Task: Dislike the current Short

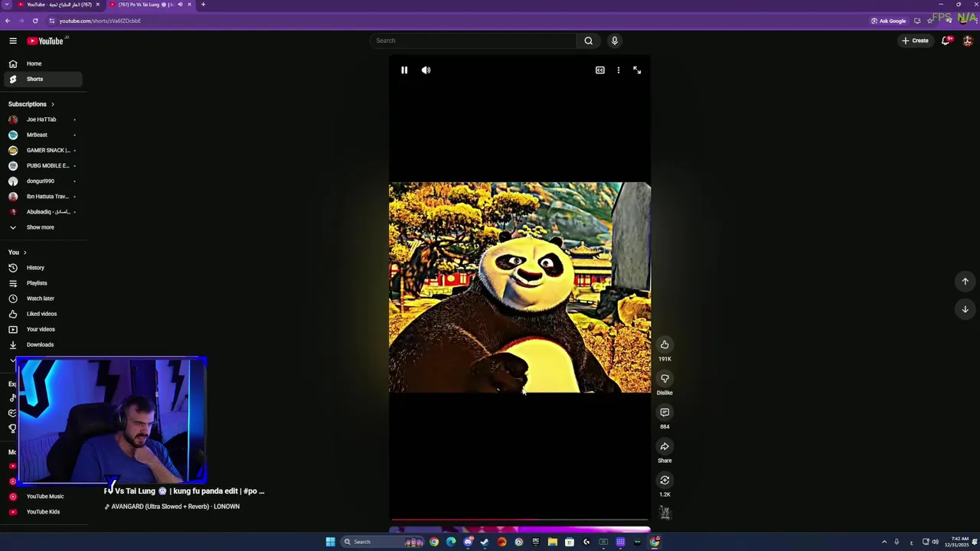Action: click(665, 379)
